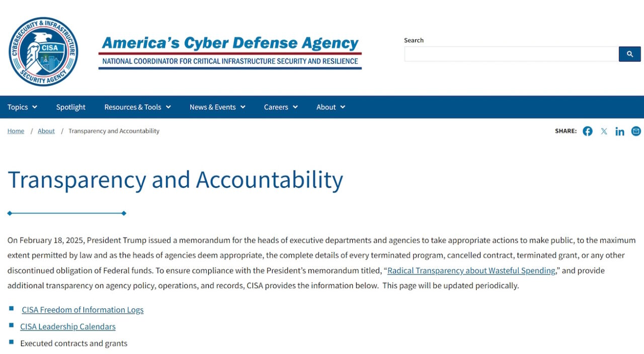Expand the Topics dropdown menu
Viewport: 644px width, 354px height.
(x=22, y=107)
